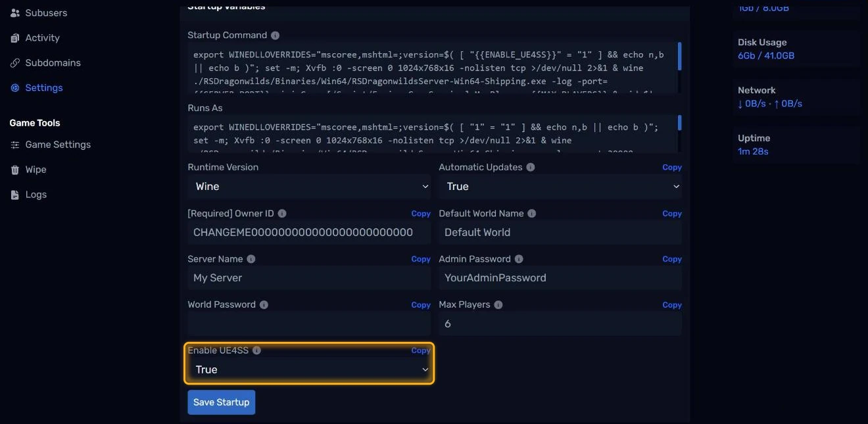
Task: Click the Save Startup button
Action: coord(221,402)
